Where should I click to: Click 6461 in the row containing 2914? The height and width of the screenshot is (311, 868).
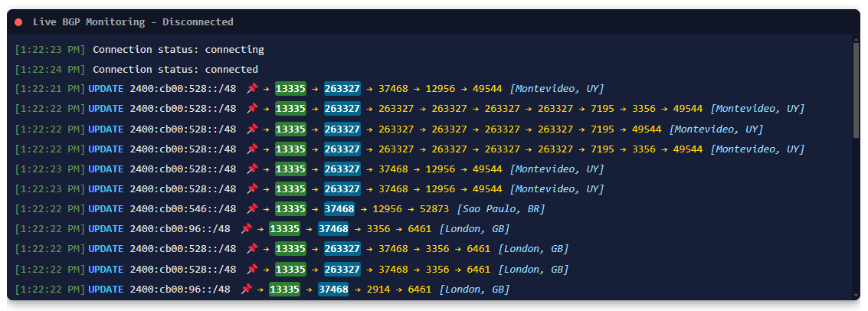[420, 289]
